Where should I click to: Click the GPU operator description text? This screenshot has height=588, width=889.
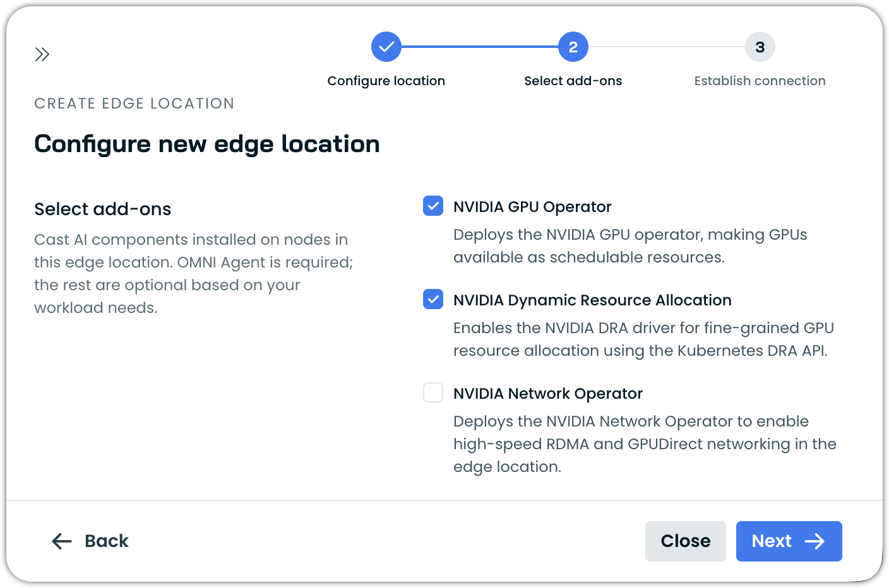point(630,246)
